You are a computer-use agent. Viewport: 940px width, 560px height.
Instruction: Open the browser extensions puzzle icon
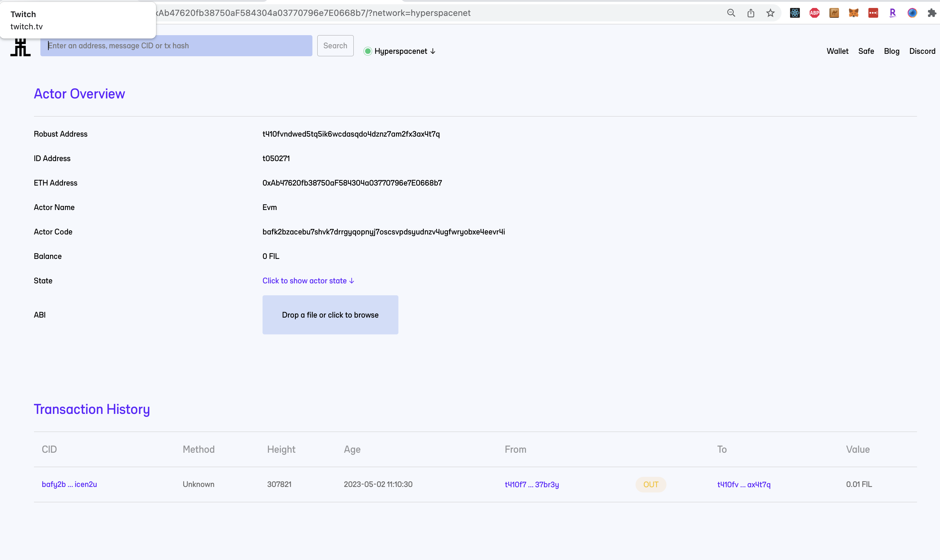point(931,13)
